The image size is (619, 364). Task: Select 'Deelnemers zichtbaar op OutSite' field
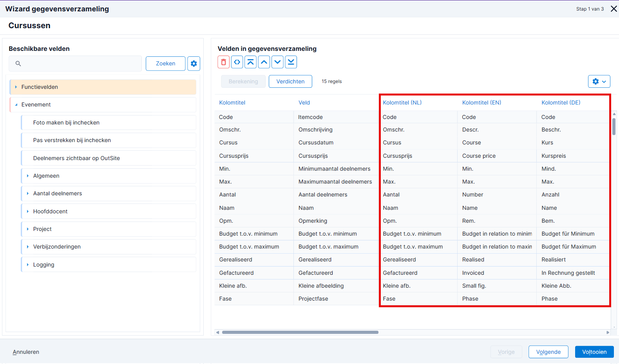109,158
